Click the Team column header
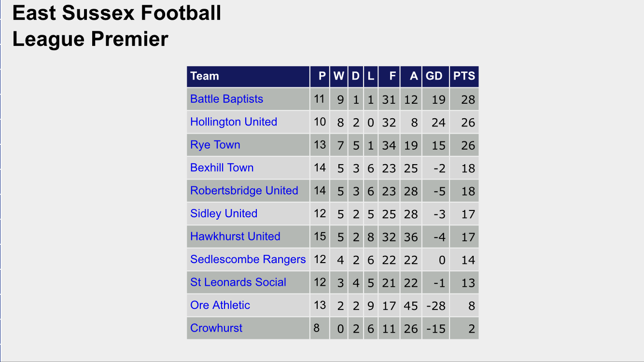The image size is (644, 362). (205, 76)
